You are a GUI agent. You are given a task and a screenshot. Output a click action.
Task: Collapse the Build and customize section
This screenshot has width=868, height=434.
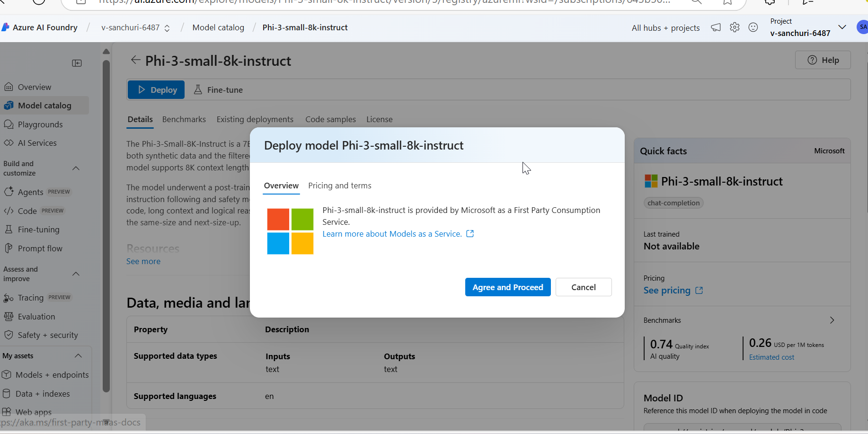pyautogui.click(x=76, y=168)
